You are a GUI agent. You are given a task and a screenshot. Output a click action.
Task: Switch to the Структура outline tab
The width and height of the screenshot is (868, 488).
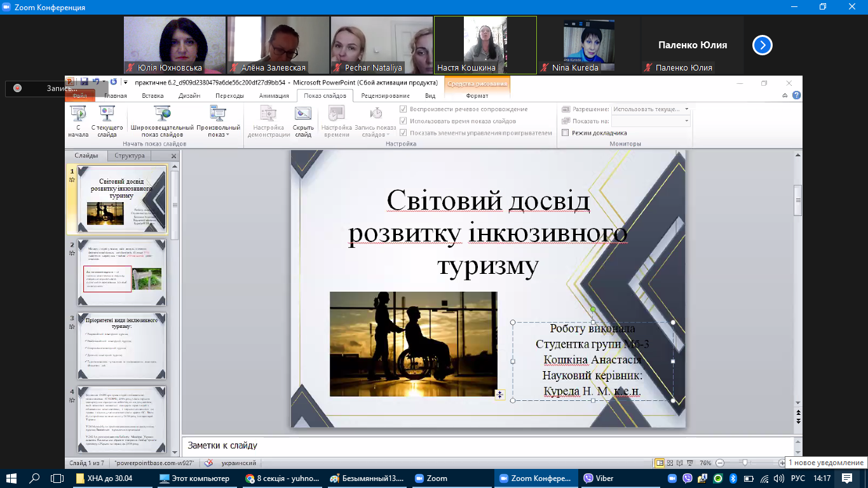(x=130, y=156)
